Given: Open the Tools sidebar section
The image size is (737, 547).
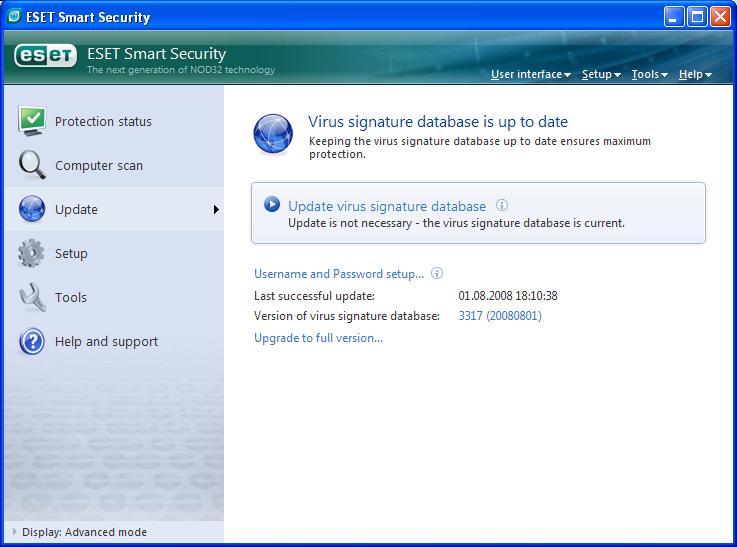Looking at the screenshot, I should click(x=114, y=297).
